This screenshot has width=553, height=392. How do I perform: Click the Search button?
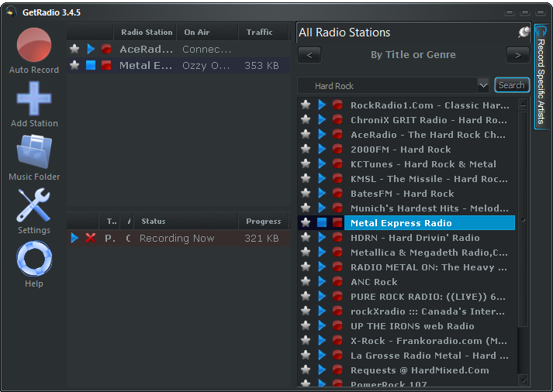click(512, 85)
